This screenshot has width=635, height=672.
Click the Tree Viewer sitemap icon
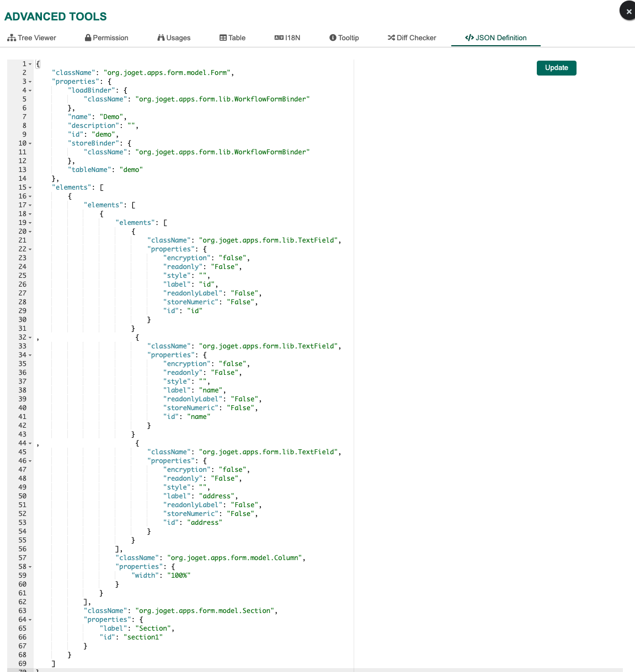(x=11, y=38)
